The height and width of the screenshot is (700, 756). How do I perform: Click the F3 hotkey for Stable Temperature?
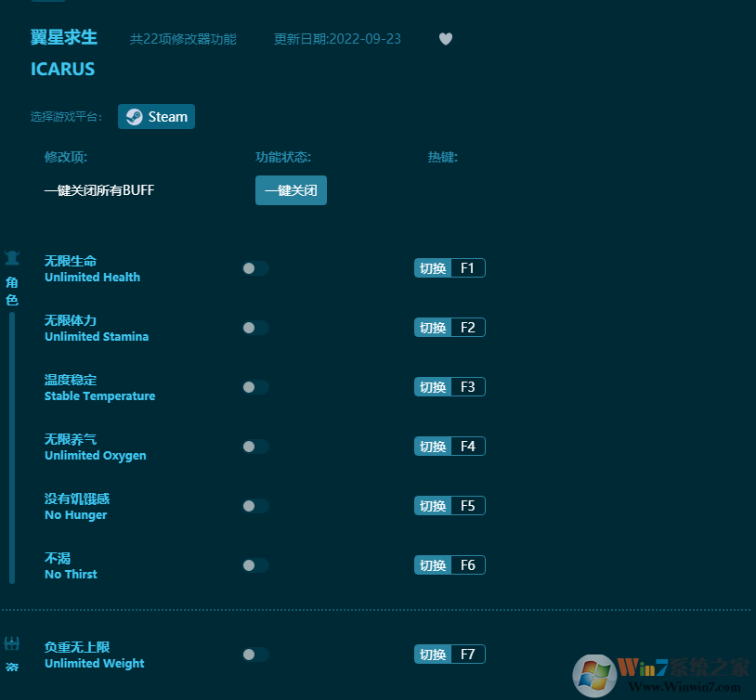(468, 386)
